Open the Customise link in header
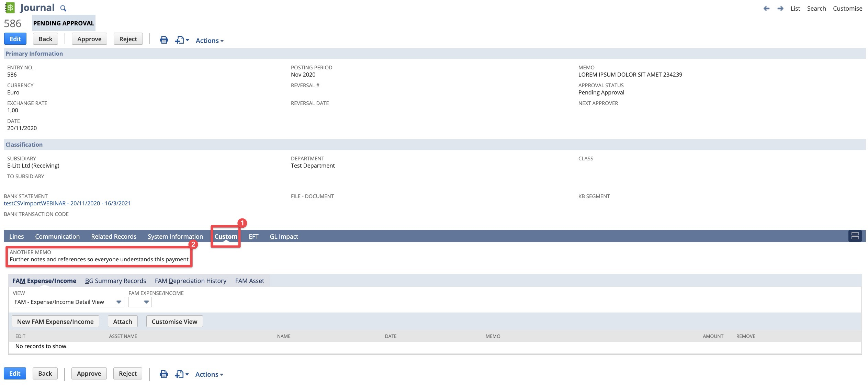Screen dimensions: 868x386 [x=847, y=9]
